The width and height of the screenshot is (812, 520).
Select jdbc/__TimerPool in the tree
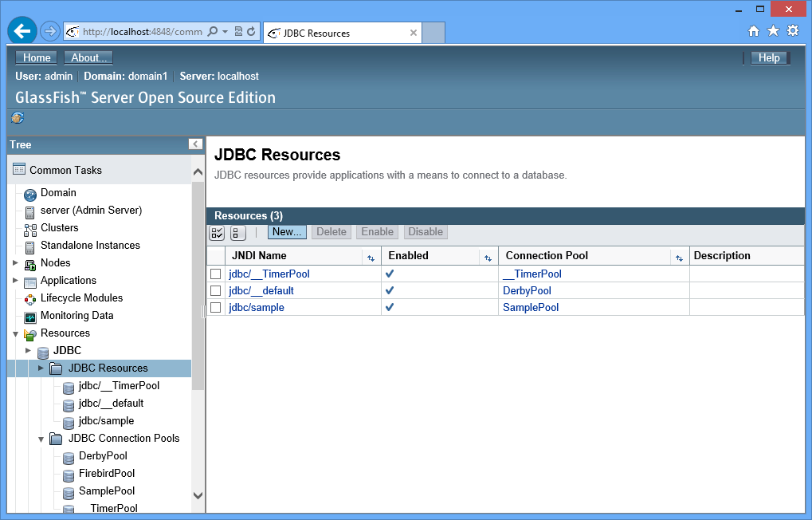tap(119, 386)
